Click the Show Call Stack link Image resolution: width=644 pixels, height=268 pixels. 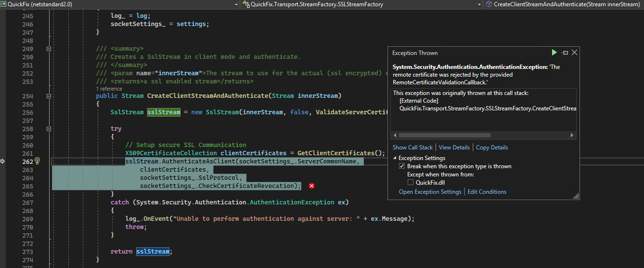(x=412, y=147)
